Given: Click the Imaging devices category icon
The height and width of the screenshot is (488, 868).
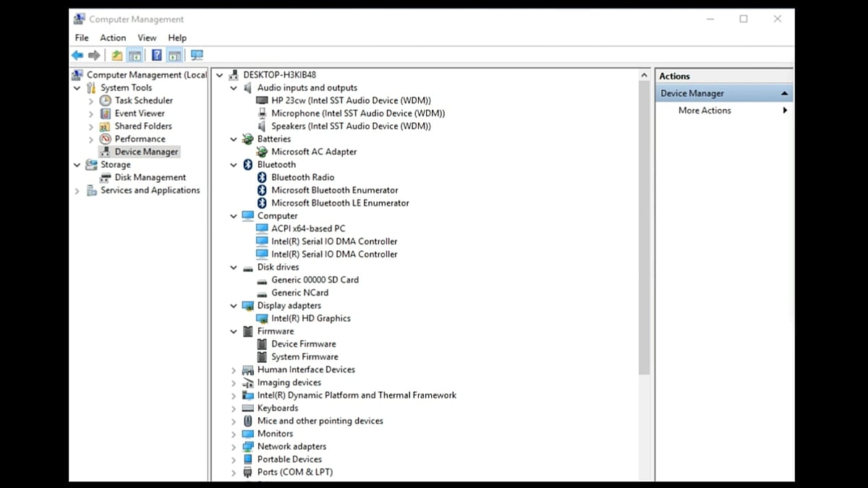Looking at the screenshot, I should tap(248, 382).
